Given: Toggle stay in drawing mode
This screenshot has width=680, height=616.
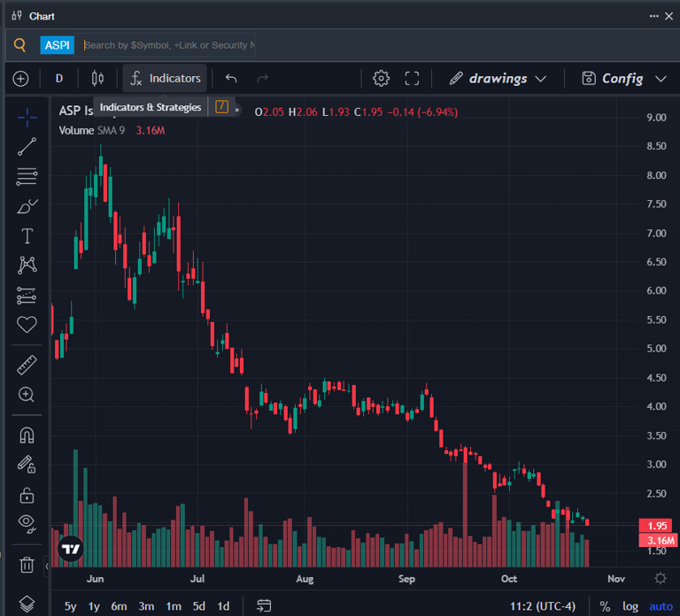Looking at the screenshot, I should [x=27, y=465].
